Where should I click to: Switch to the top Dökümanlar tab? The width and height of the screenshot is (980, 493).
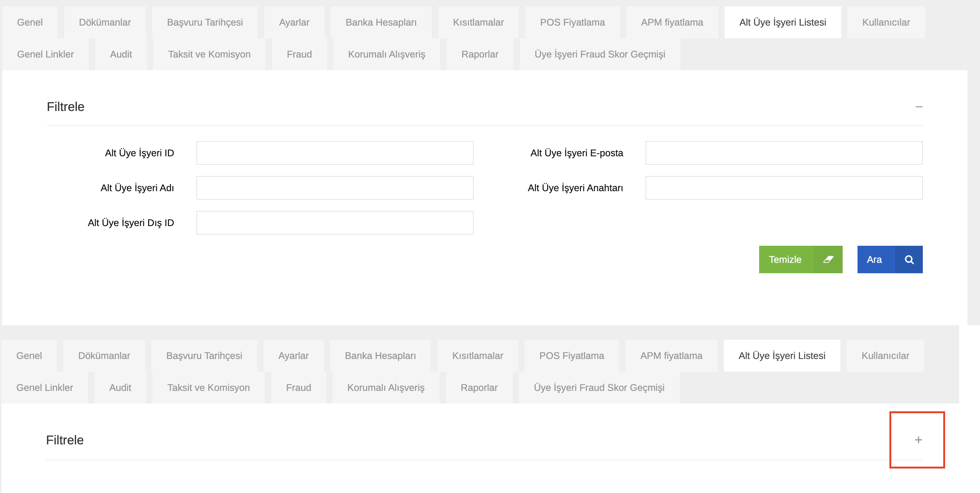click(105, 22)
